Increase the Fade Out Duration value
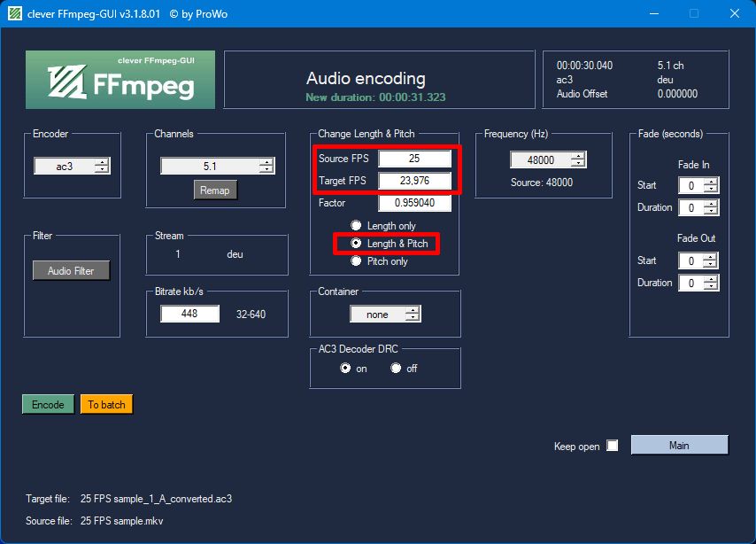Viewport: 756px width, 544px height. (711, 279)
